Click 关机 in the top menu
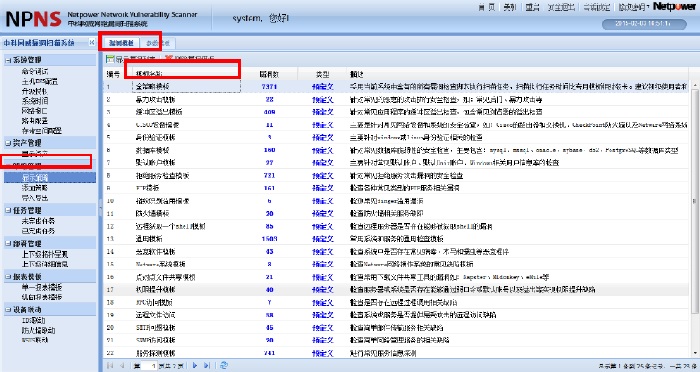The image size is (700, 372). point(509,7)
